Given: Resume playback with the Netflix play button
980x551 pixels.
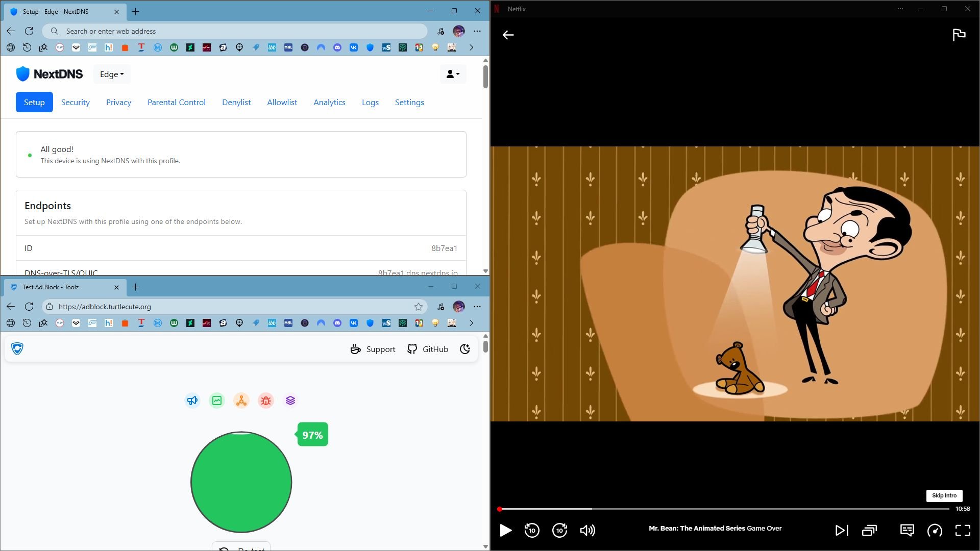Looking at the screenshot, I should [x=505, y=531].
